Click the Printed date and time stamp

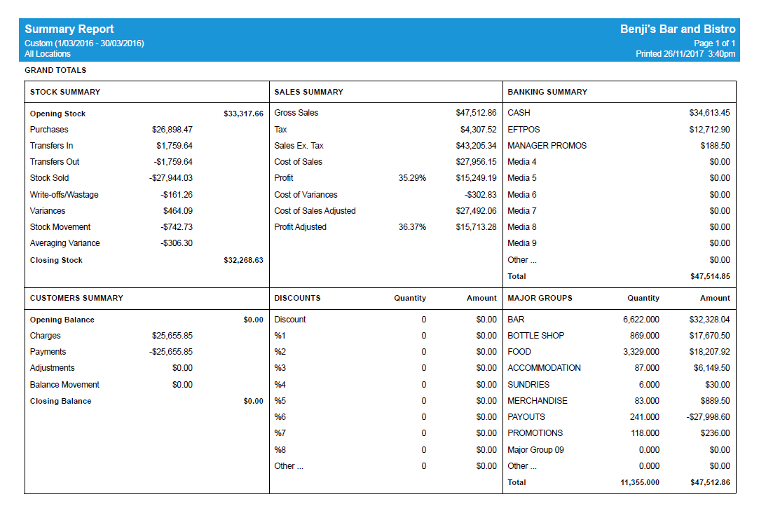(x=685, y=54)
